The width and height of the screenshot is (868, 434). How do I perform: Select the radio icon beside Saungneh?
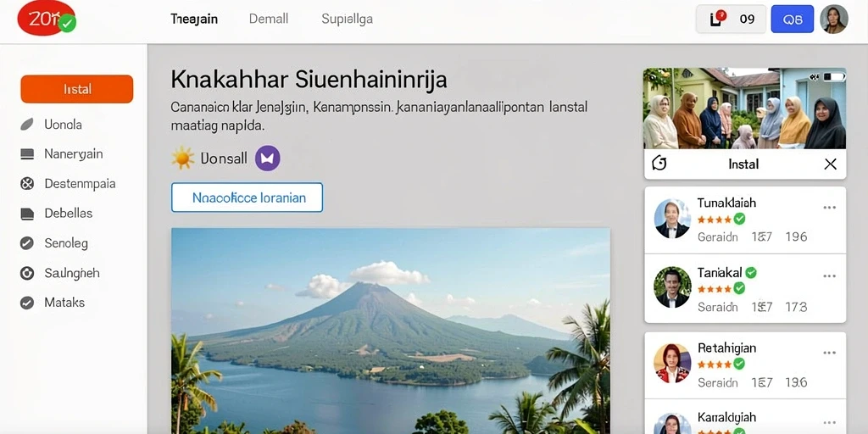click(27, 273)
